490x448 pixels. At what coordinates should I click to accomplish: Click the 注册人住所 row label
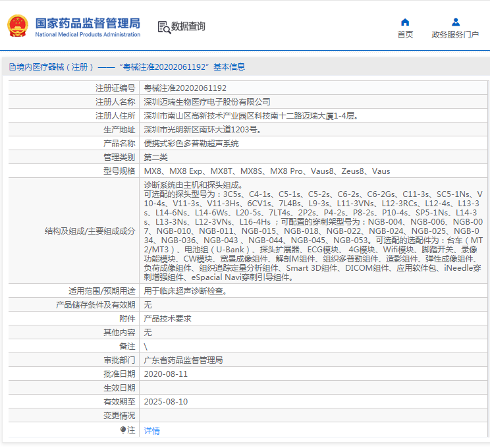point(115,116)
